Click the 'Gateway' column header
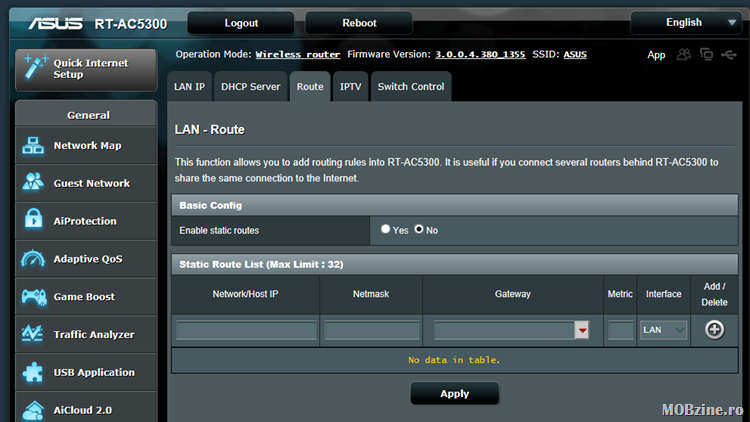The width and height of the screenshot is (750, 422). tap(513, 294)
